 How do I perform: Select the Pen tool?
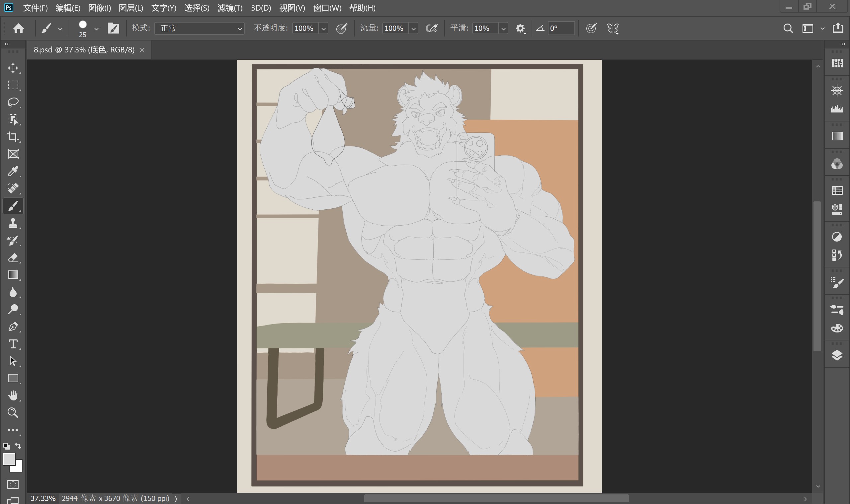(13, 327)
